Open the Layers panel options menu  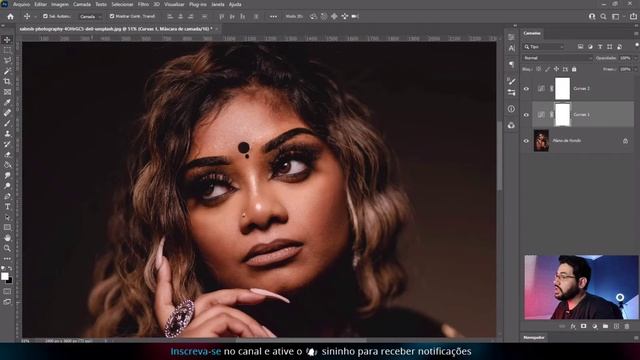coord(636,33)
